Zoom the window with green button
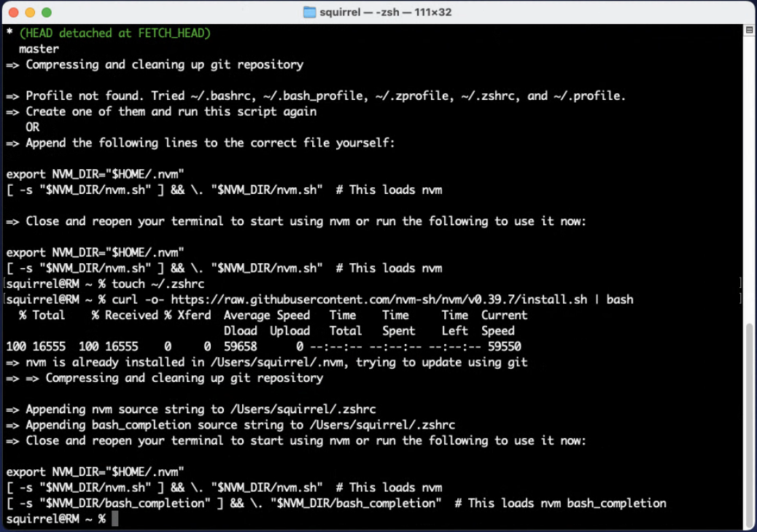This screenshot has height=532, width=757. pyautogui.click(x=47, y=12)
